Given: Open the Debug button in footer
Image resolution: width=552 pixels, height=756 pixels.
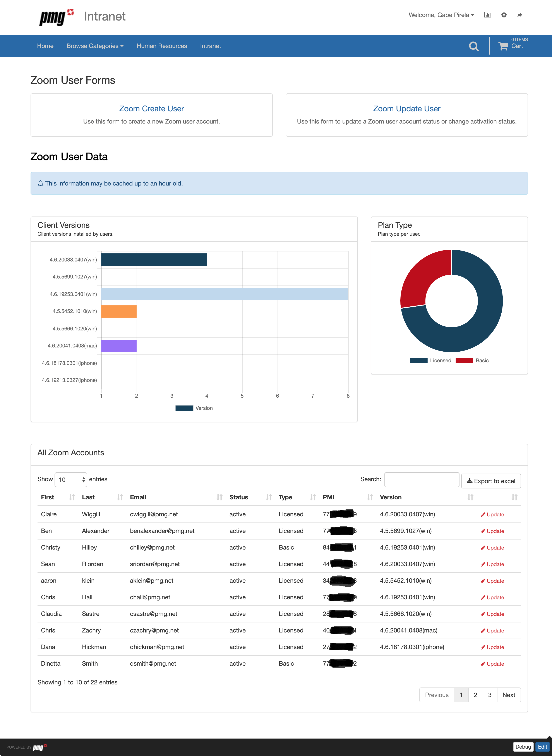Looking at the screenshot, I should (523, 747).
